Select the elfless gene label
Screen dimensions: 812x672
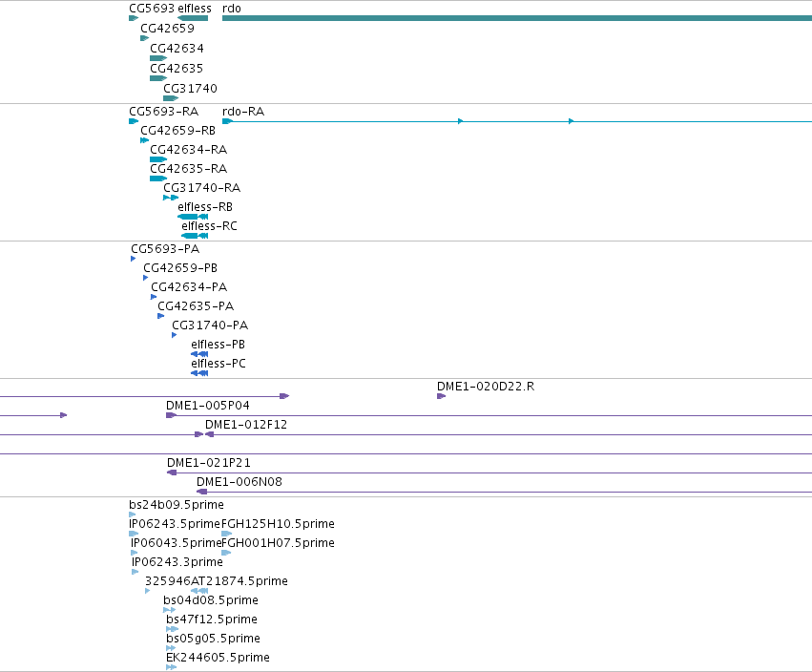(195, 9)
